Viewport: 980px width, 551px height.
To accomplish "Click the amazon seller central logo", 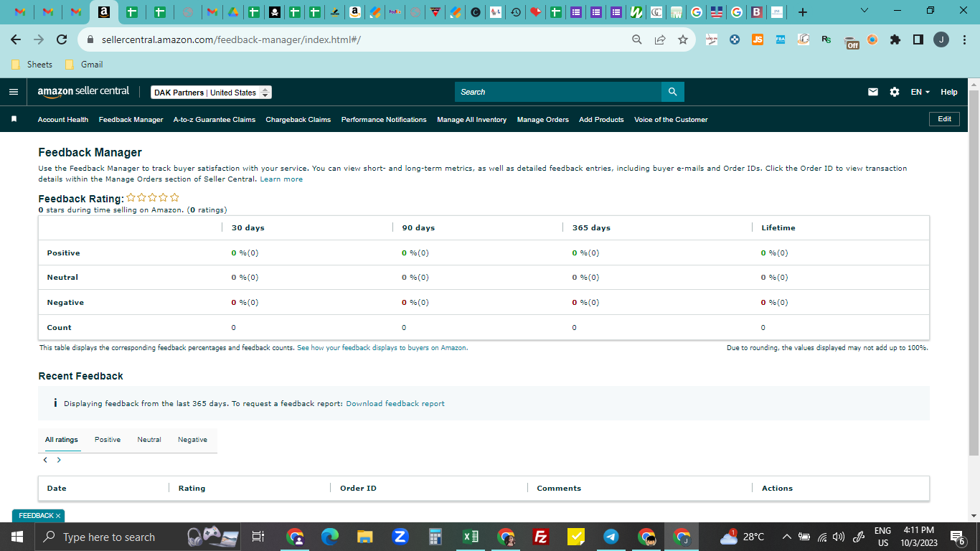I will tap(83, 92).
